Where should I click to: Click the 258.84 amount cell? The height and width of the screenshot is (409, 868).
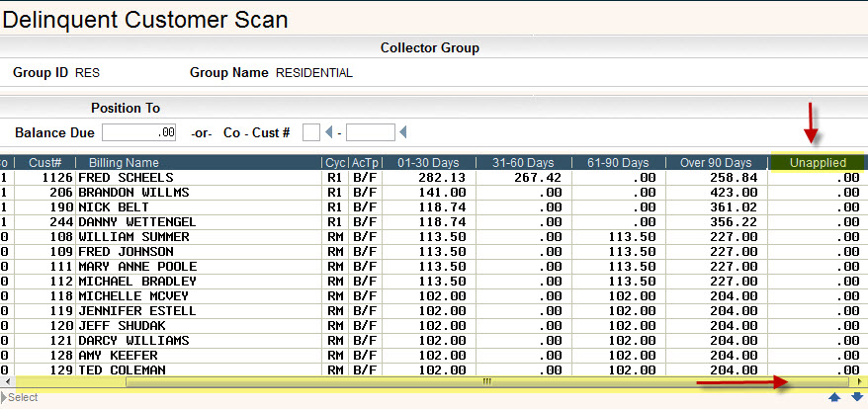tap(734, 178)
